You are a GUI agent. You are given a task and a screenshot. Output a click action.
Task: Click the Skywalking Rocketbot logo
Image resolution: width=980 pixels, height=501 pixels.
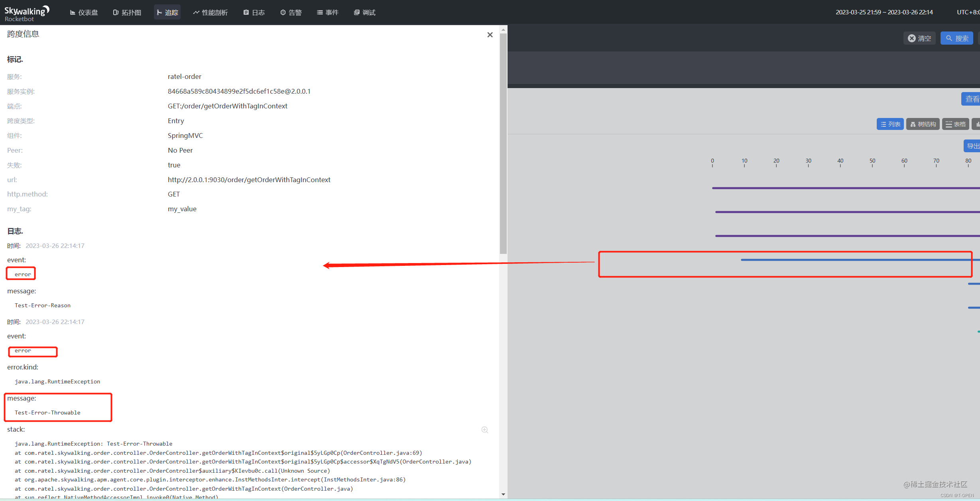click(x=27, y=13)
